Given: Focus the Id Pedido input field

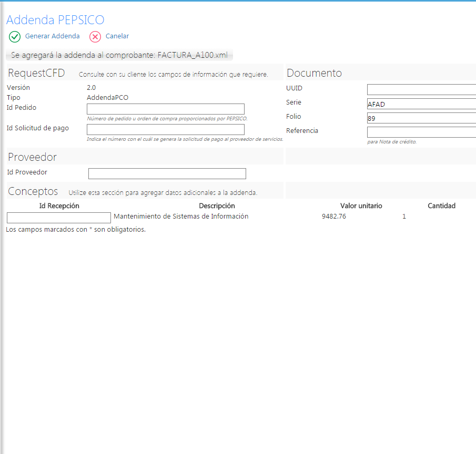Looking at the screenshot, I should [x=166, y=109].
